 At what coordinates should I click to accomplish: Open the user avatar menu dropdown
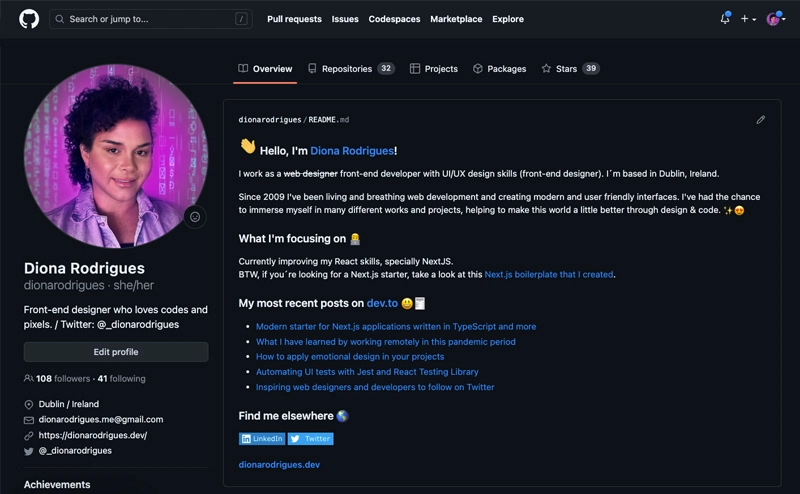[776, 19]
